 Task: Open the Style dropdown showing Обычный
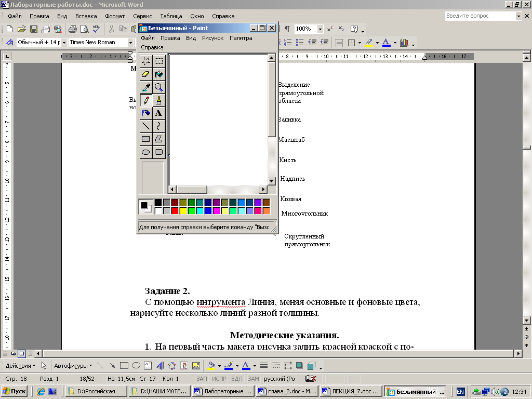click(x=64, y=43)
